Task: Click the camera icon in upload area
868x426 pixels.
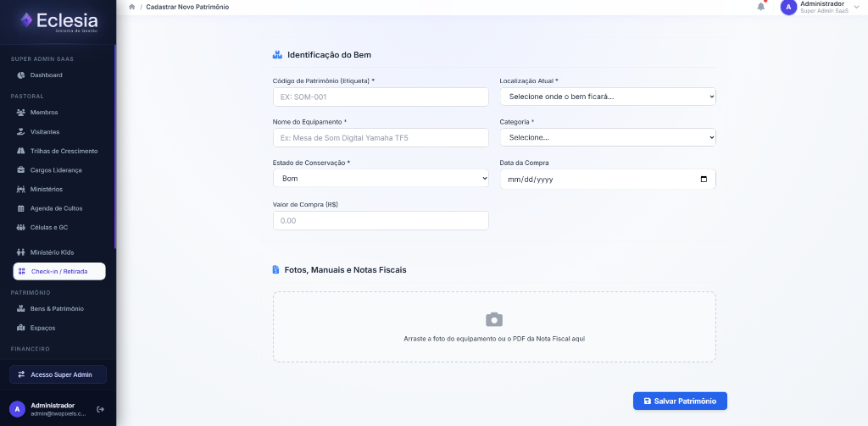Action: tap(494, 320)
